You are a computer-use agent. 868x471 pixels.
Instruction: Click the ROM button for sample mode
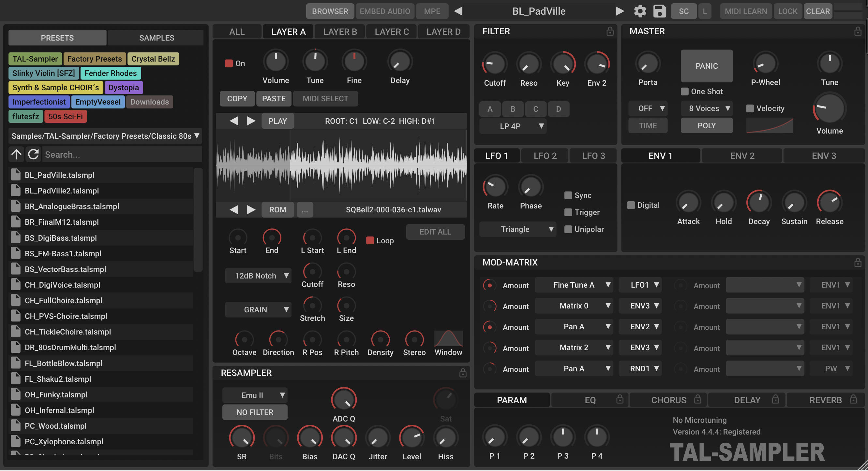pyautogui.click(x=277, y=209)
